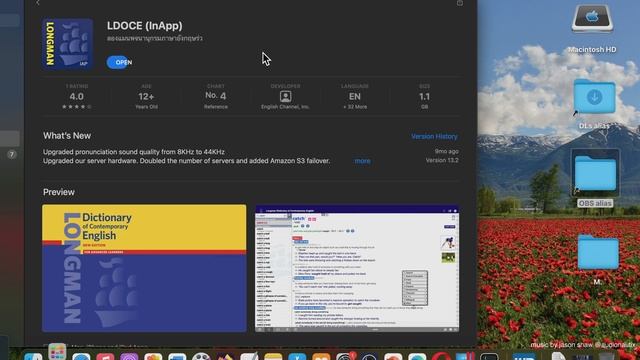This screenshot has width=640, height=360.
Task: Click the 'Upgraded pronunciation sound quality' line
Action: (x=134, y=152)
